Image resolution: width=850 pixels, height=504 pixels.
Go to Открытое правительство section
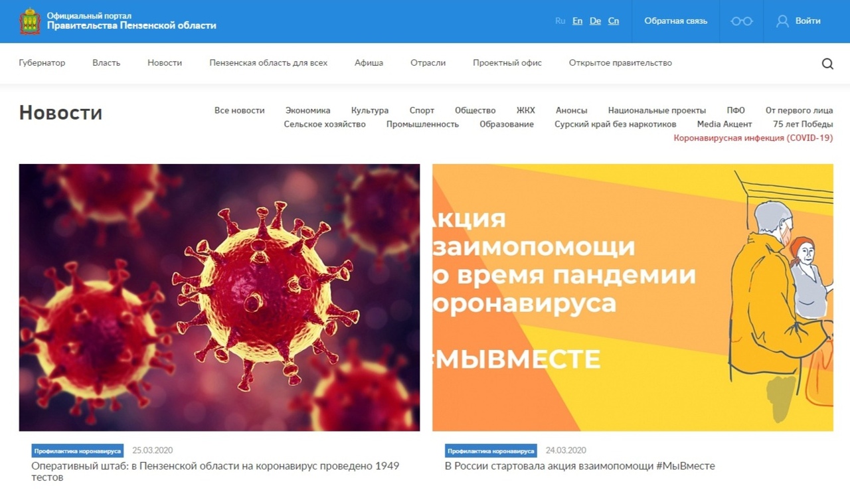pyautogui.click(x=620, y=63)
